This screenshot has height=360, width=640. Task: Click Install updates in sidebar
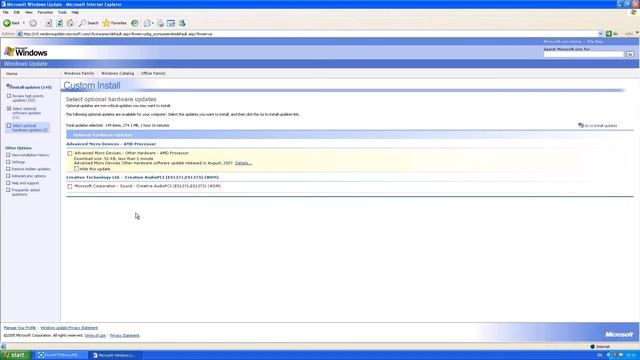click(31, 87)
